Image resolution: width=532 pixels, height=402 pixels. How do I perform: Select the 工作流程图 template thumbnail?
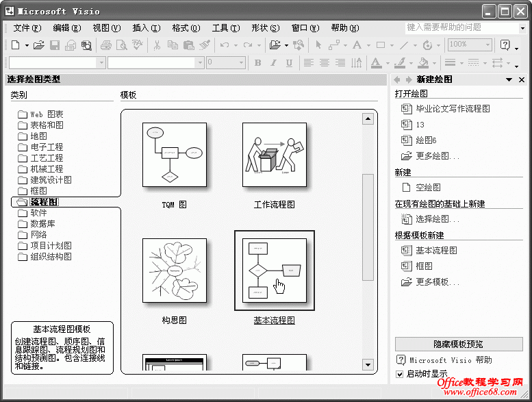pos(275,155)
